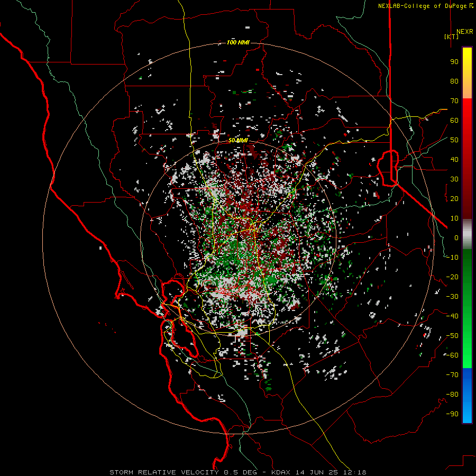This screenshot has height=476, width=476.
Task: Click the 50 value on velocity scale
Action: point(454,140)
